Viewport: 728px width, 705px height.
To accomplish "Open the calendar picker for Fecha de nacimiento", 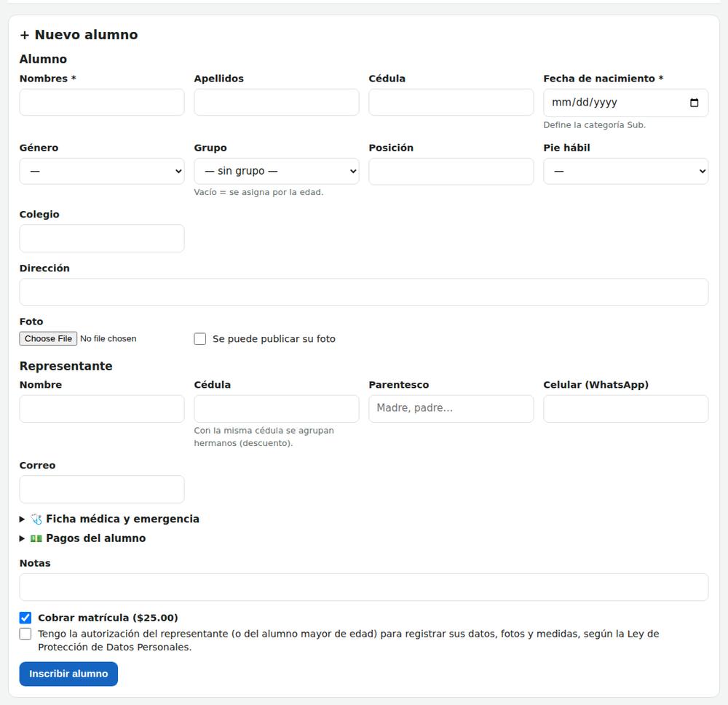I will pyautogui.click(x=694, y=103).
